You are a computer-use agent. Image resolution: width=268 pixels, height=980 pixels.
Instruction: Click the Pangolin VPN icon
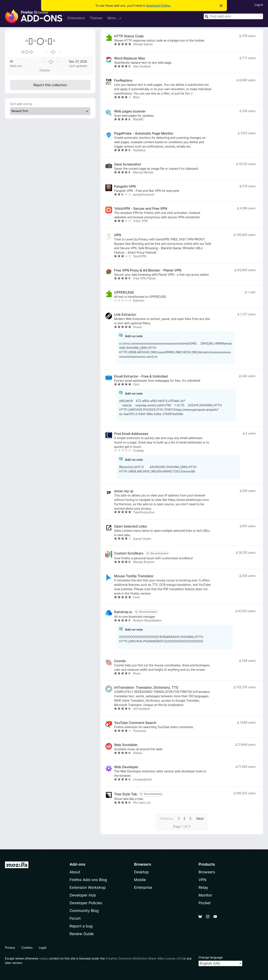[x=109, y=188]
